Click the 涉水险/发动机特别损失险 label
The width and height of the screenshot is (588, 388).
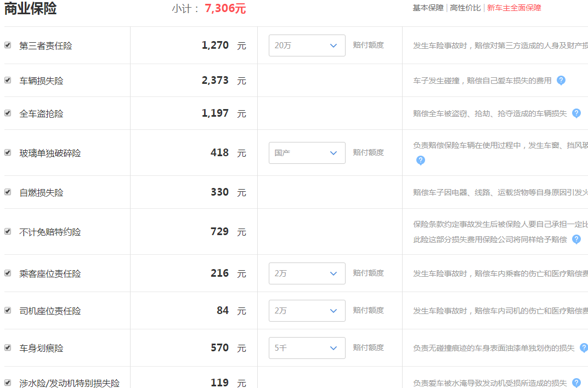click(x=69, y=383)
